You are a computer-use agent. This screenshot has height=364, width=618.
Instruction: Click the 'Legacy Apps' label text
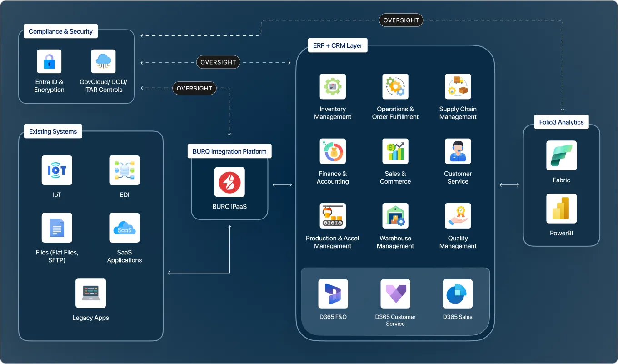coord(90,318)
